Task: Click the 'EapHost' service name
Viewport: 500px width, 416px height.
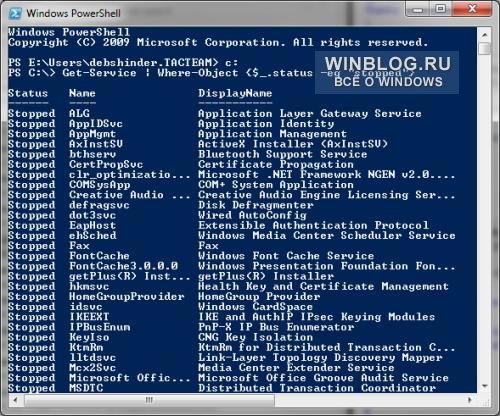Action: click(x=92, y=225)
